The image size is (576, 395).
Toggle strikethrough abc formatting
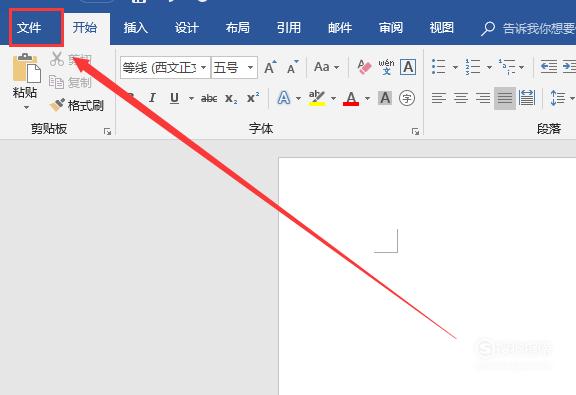tap(209, 98)
